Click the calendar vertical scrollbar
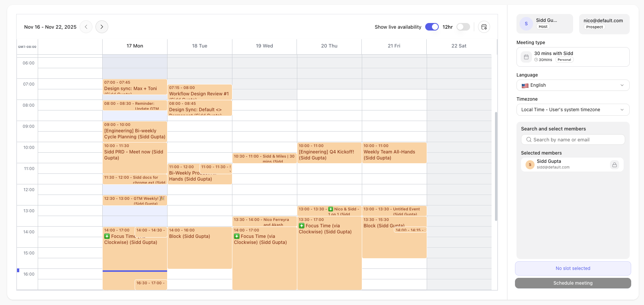644x305 pixels. coord(496,166)
